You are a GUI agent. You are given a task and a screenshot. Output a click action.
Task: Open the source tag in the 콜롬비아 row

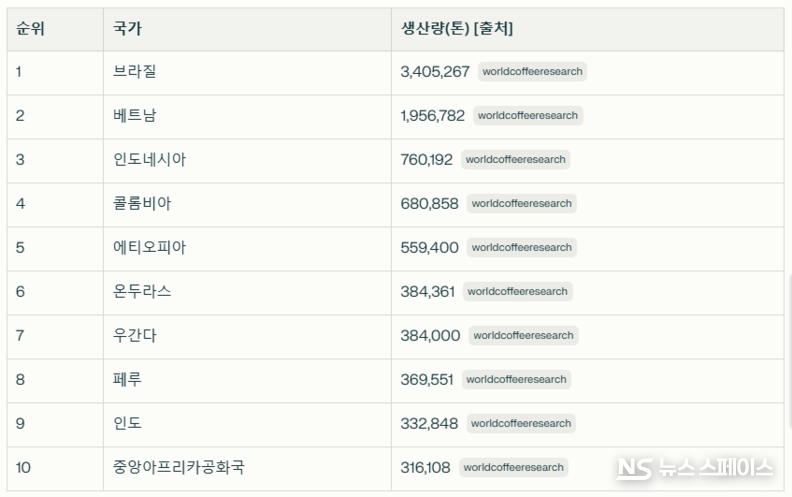click(522, 204)
